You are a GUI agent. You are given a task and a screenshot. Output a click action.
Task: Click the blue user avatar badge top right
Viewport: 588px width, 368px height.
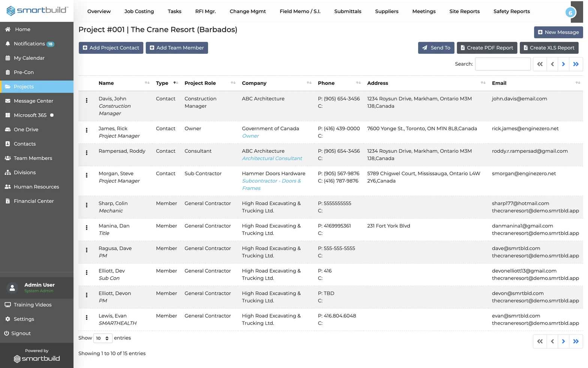pyautogui.click(x=570, y=13)
